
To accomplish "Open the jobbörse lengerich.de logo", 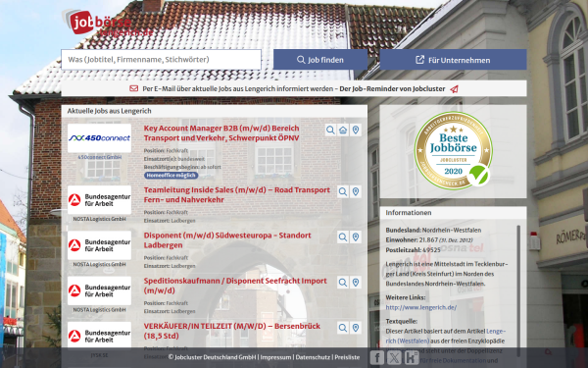I will 108,23.
